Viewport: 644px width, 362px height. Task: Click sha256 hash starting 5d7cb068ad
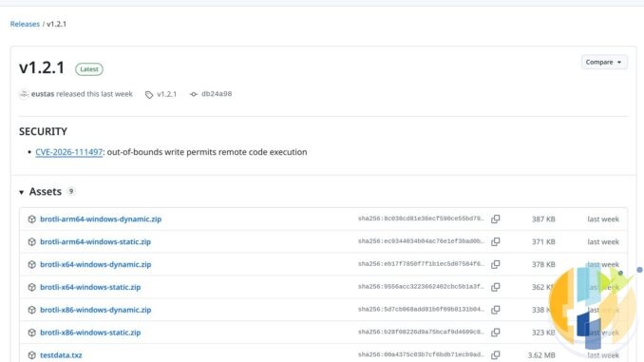[421, 309]
